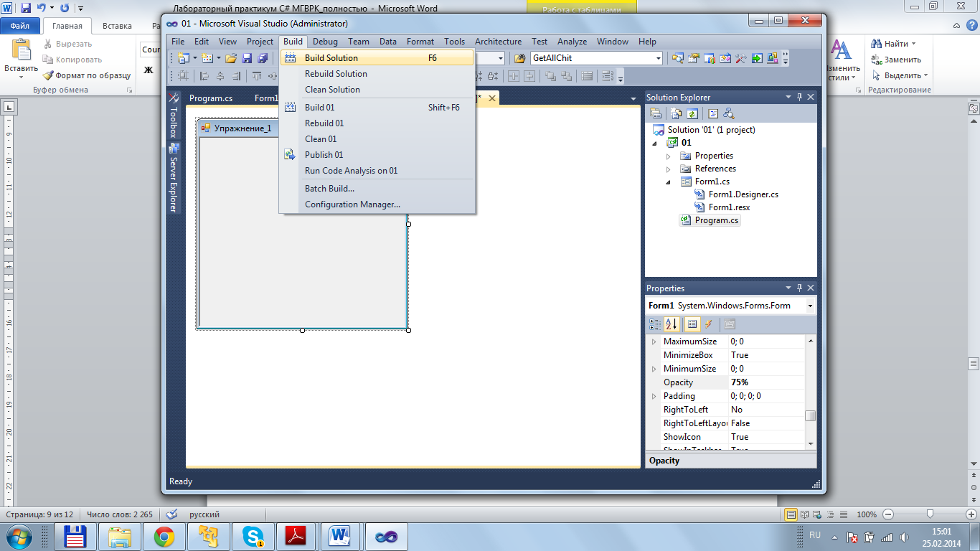This screenshot has width=980, height=551.
Task: Open the Toolbox side tab
Action: (x=173, y=116)
